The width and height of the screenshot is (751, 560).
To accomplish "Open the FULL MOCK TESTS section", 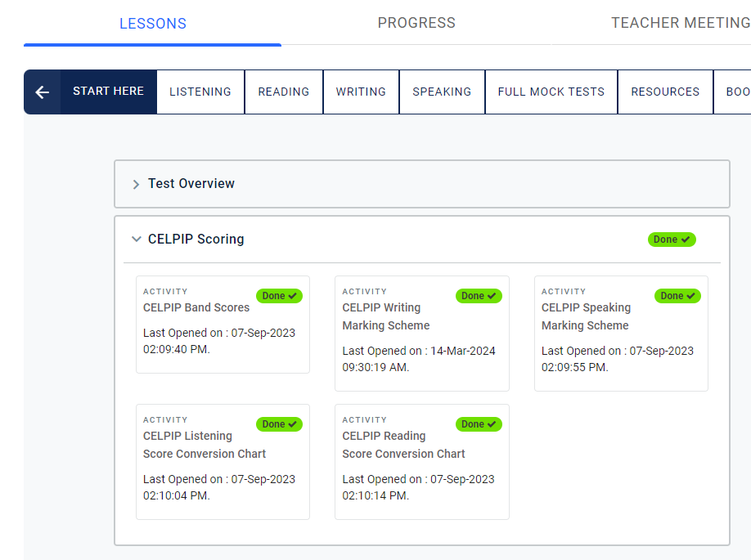I will pyautogui.click(x=551, y=92).
